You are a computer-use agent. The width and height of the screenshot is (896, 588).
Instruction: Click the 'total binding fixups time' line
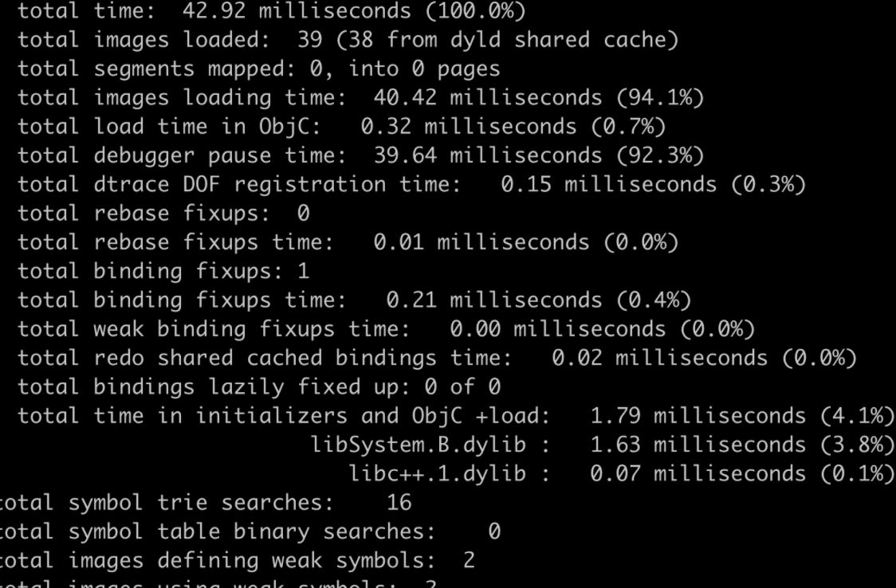pos(354,300)
